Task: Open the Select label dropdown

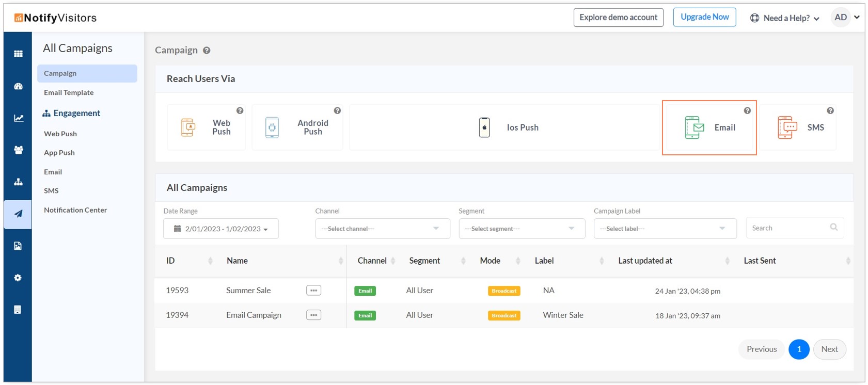Action: click(x=665, y=229)
